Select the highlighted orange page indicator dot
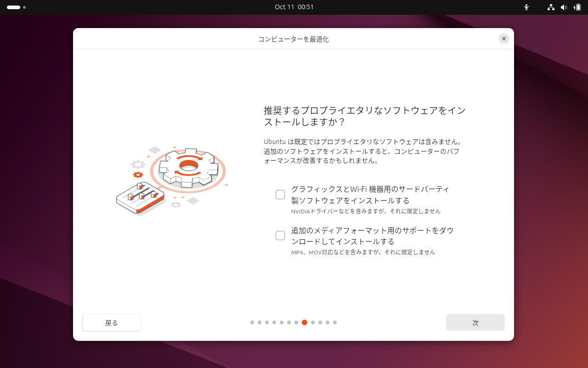The height and width of the screenshot is (368, 588). (304, 322)
